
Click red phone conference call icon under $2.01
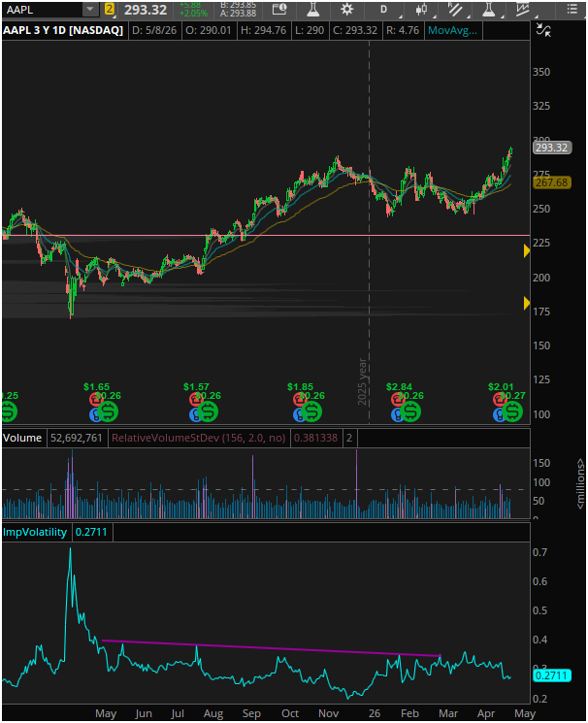click(x=500, y=399)
